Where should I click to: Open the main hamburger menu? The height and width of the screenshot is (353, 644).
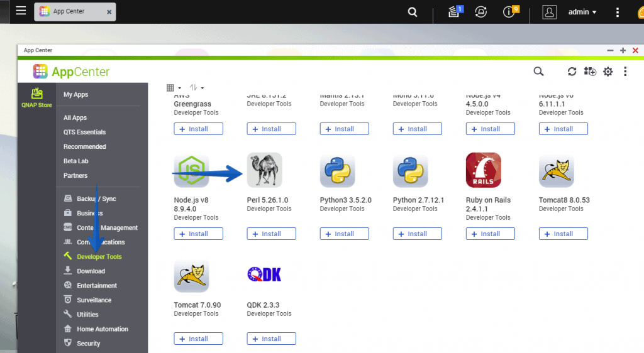coord(21,11)
